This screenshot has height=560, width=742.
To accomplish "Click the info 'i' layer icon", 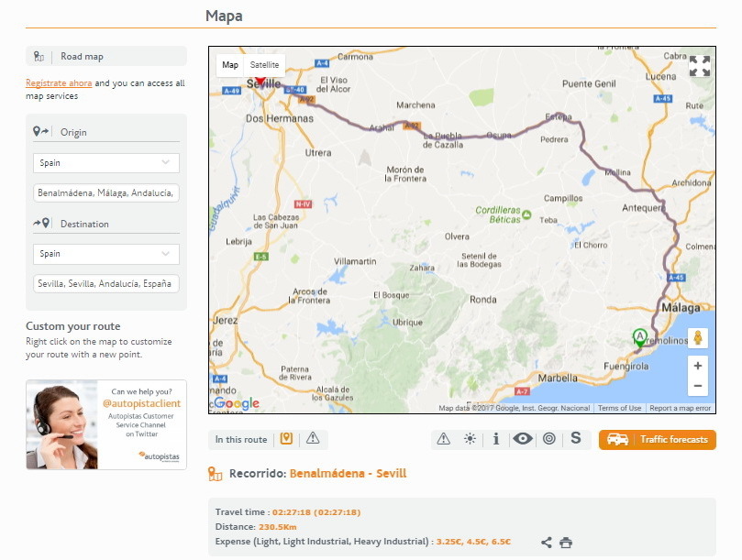I will 496,439.
